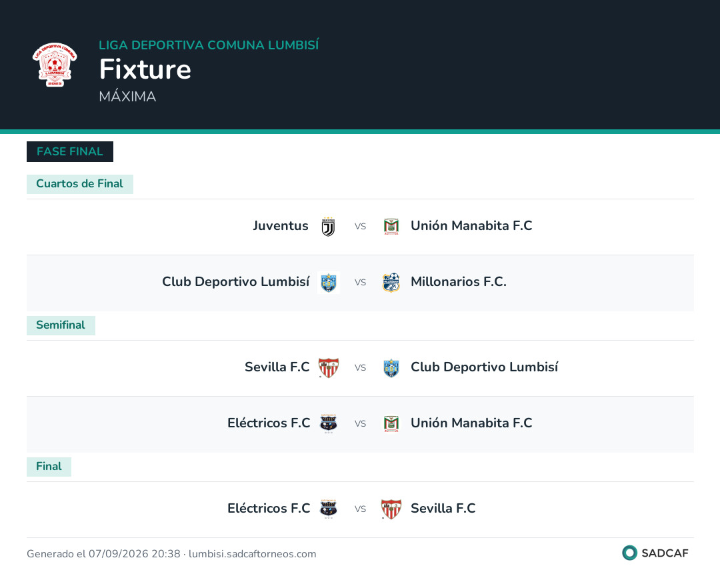Click the Sevilla F.C crest in Semifinal
This screenshot has width=720, height=588.
point(329,368)
